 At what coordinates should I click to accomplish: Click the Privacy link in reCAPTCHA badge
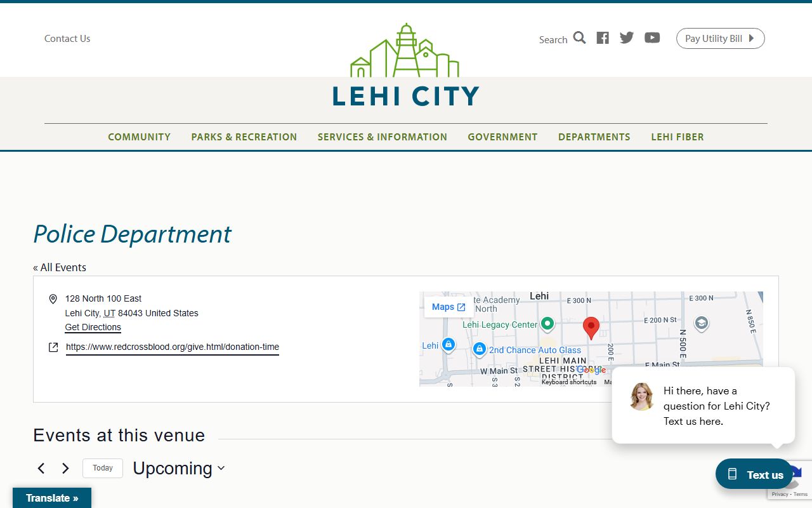point(780,494)
